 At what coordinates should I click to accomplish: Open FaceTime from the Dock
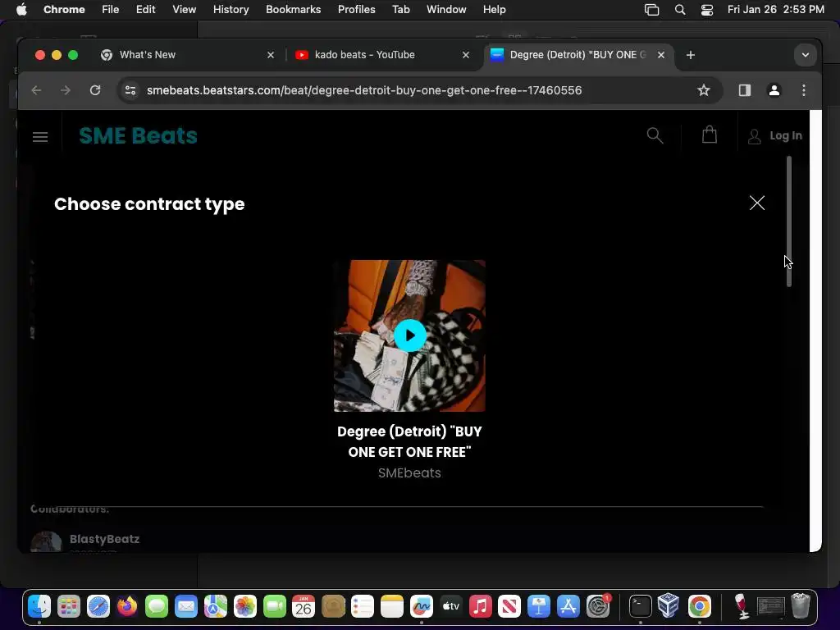tap(274, 606)
